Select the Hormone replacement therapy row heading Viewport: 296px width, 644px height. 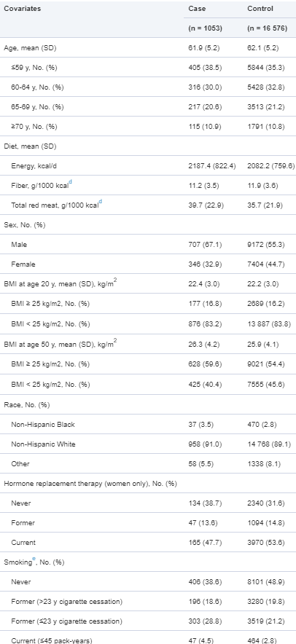point(90,484)
